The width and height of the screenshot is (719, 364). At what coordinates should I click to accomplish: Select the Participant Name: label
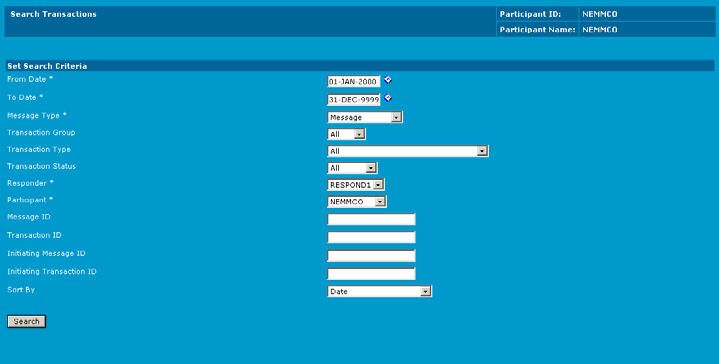[537, 30]
